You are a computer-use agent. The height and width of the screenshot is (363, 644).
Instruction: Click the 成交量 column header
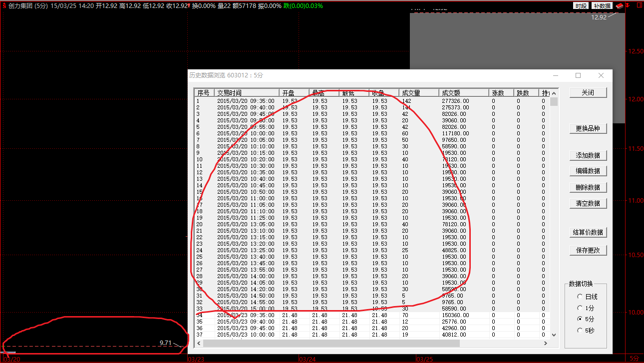pos(418,93)
